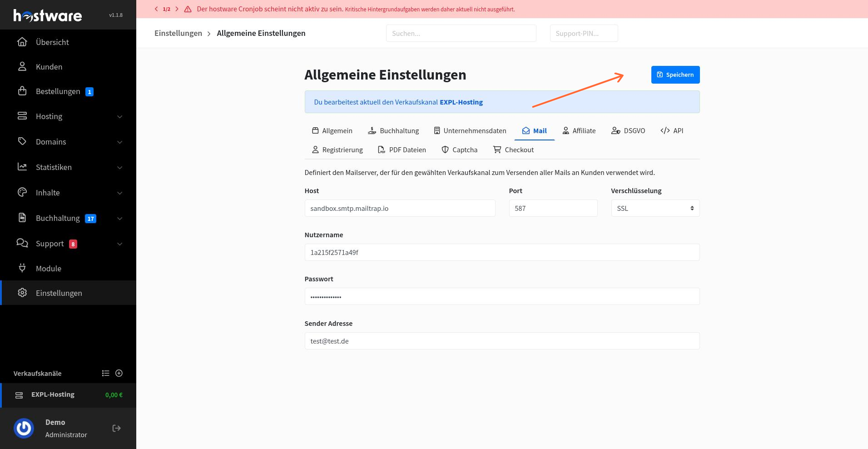Click the Übersicht home icon
Image resolution: width=868 pixels, height=449 pixels.
(22, 42)
